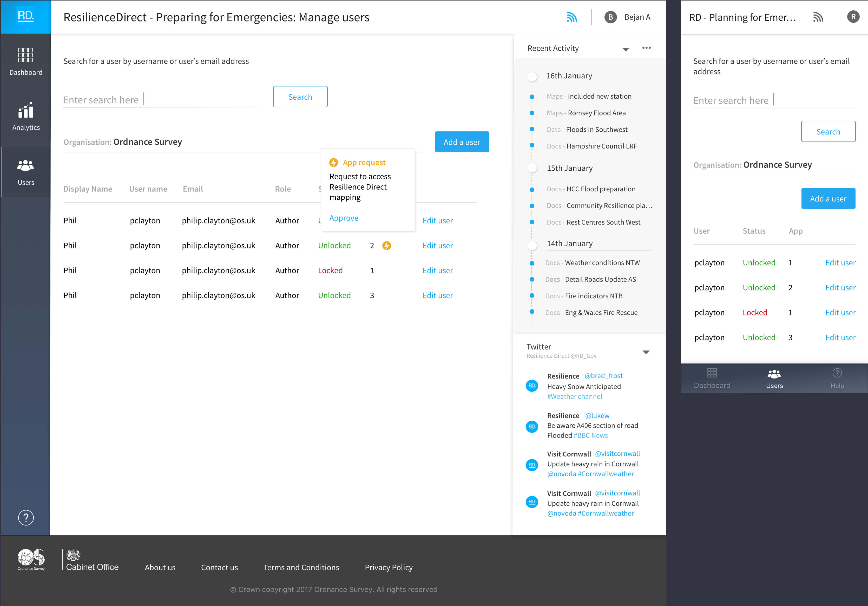This screenshot has width=868, height=606.
Task: Select the Users tab in the sidebar
Action: point(26,172)
